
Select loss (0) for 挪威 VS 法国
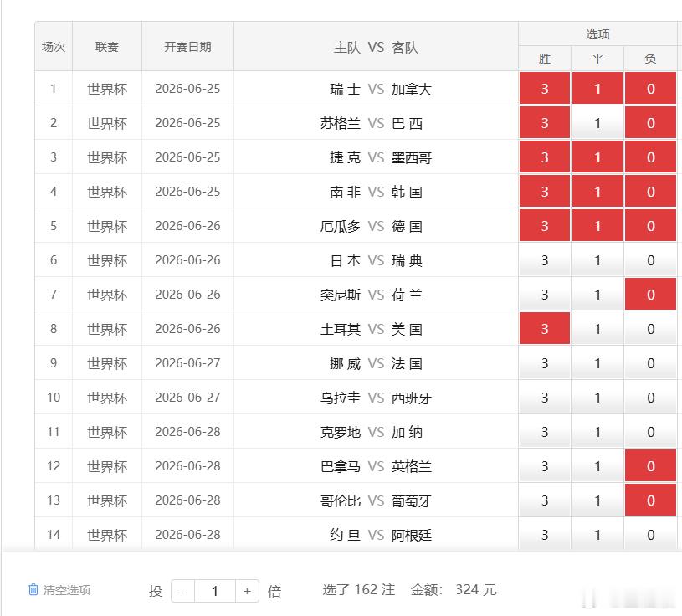[651, 363]
